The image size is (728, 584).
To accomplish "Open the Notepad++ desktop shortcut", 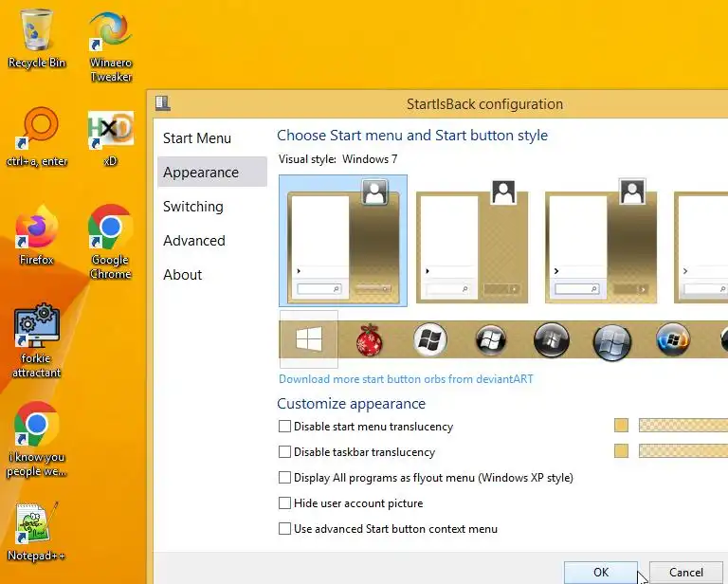I will 36,532.
